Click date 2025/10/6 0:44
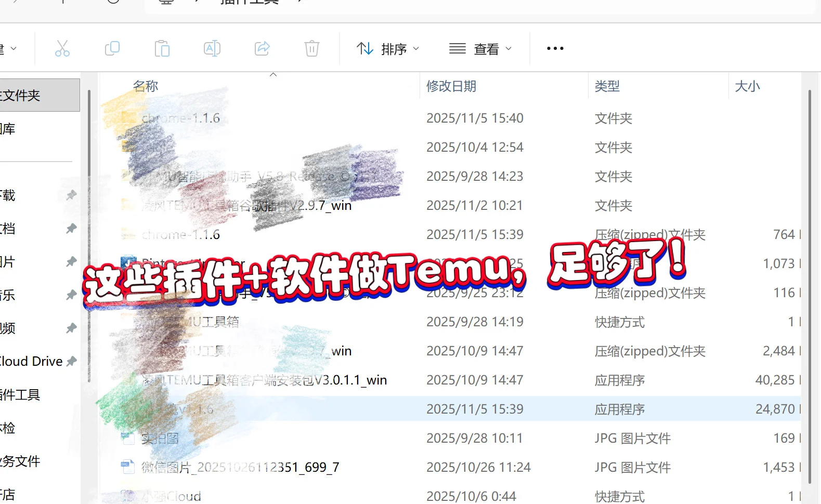Screen dimensions: 821x504 [x=471, y=496]
